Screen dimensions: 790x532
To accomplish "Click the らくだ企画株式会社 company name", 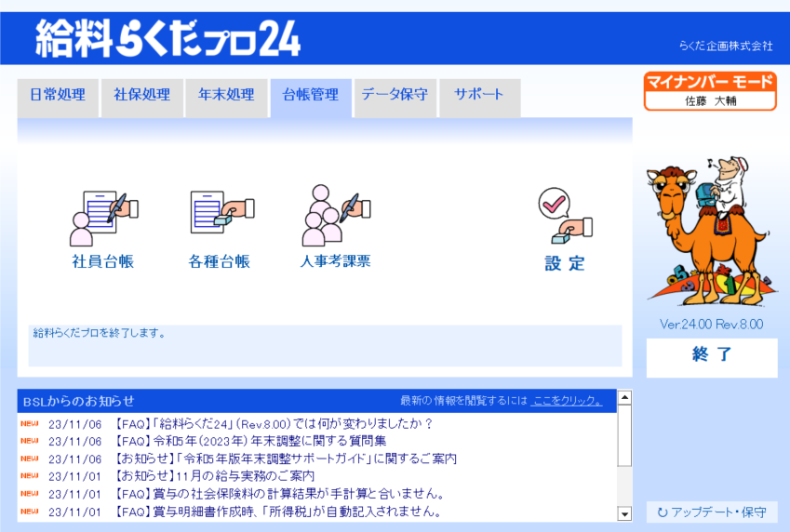I will coord(726,46).
